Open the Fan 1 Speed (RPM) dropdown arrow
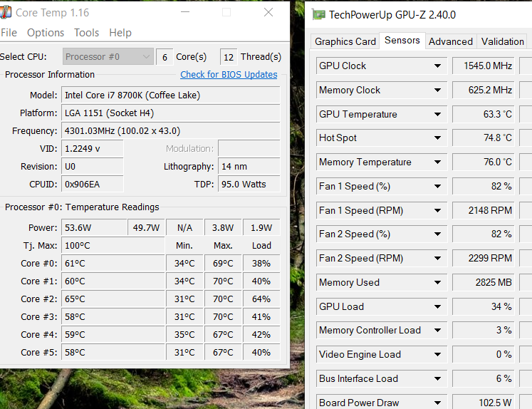The width and height of the screenshot is (532, 409). (x=438, y=210)
